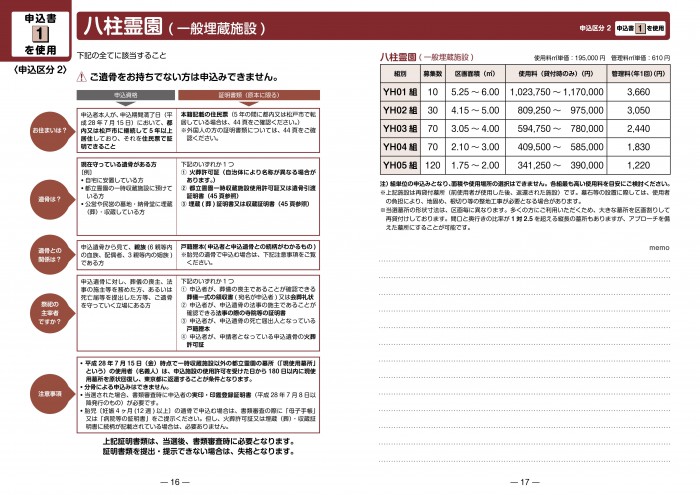Click the 募集数 table header
Viewport: 700px width, 495px height.
point(433,74)
